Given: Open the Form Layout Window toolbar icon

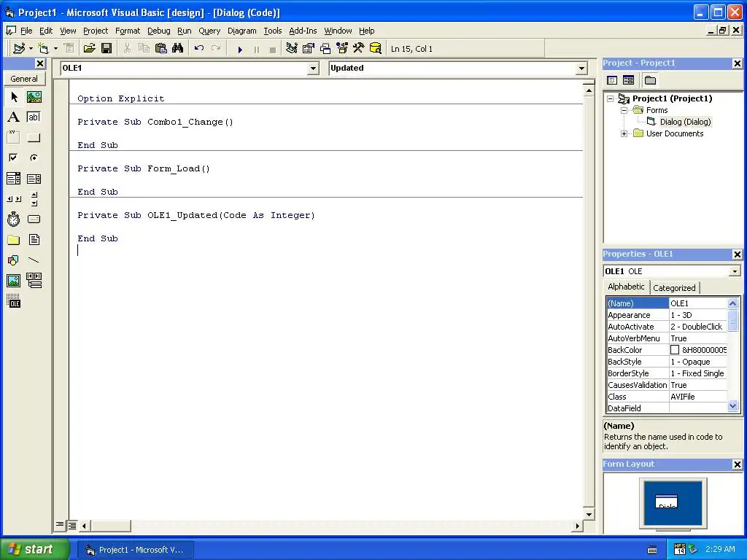Looking at the screenshot, I should 325,49.
